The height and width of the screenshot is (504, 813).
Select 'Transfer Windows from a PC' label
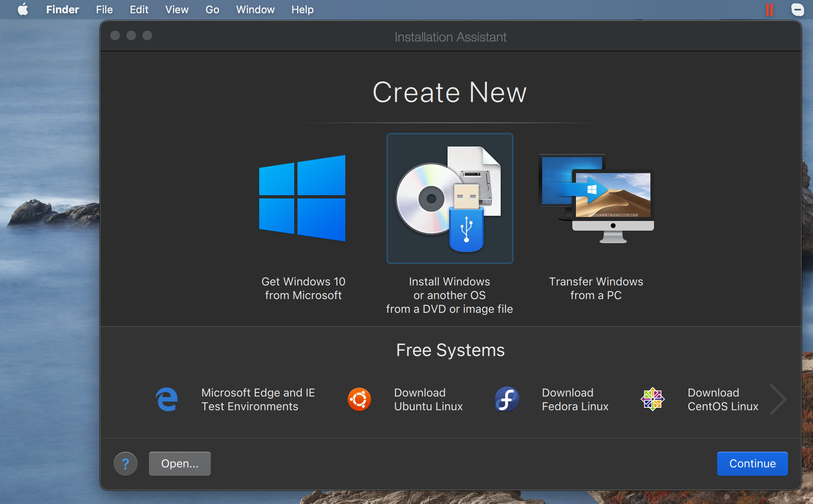(x=596, y=288)
